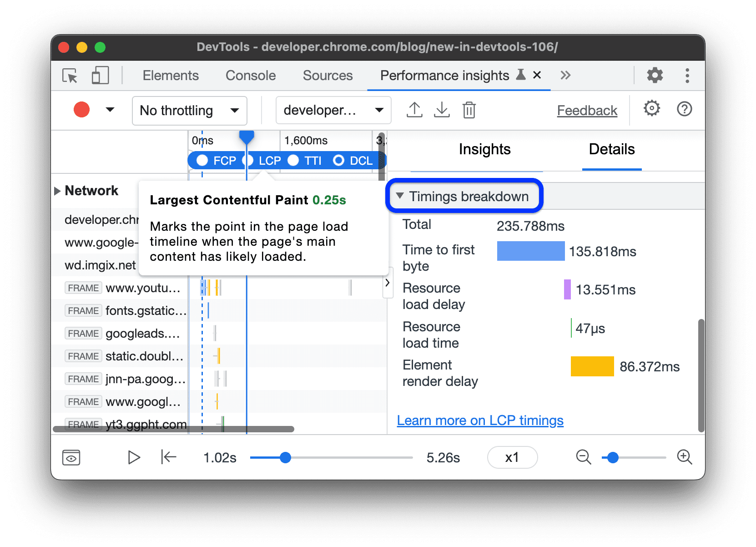Screen dimensions: 756x547
Task: Open DevTools settings gear
Action: (x=655, y=76)
